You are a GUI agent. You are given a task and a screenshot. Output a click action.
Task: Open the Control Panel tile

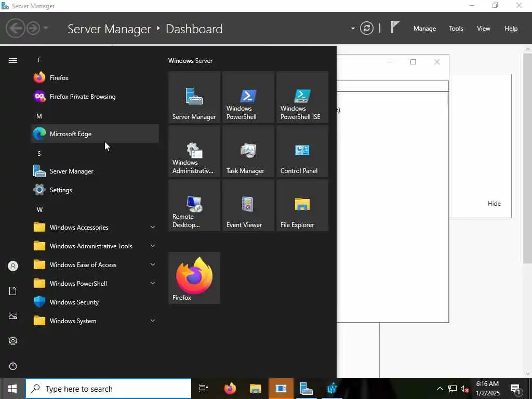coord(302,151)
